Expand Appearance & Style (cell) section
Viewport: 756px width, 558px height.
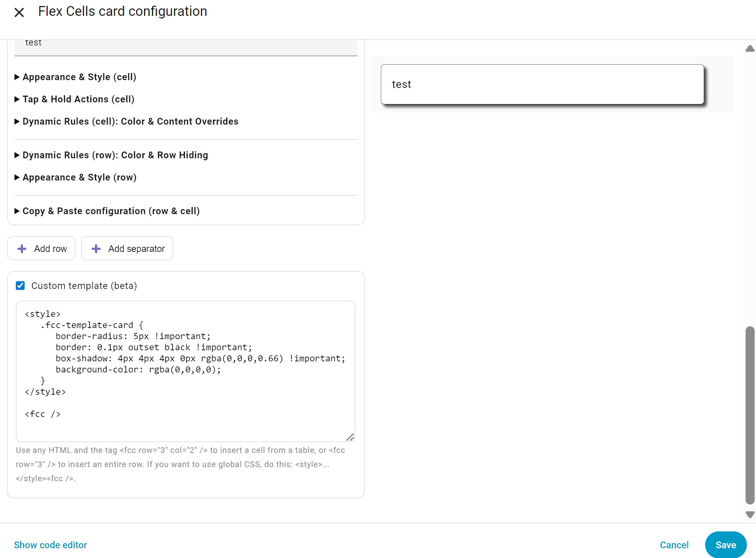(79, 77)
